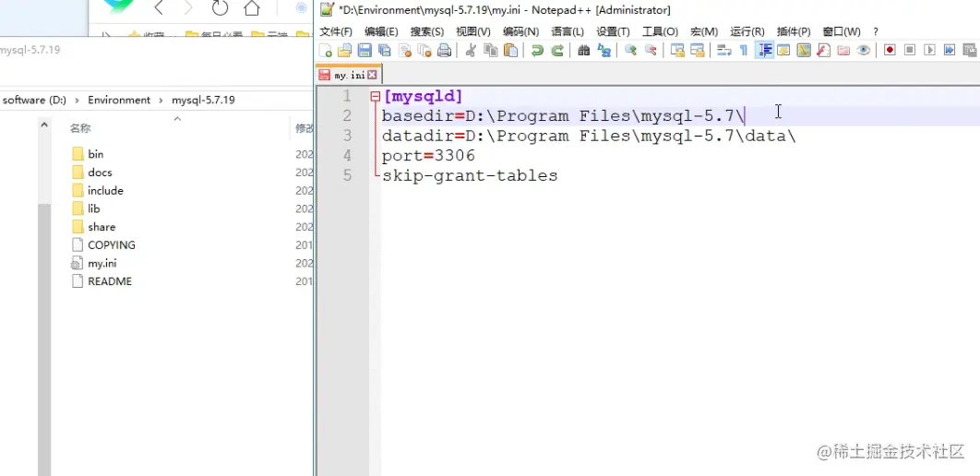The height and width of the screenshot is (476, 980).
Task: Click the Save recorded macro icon
Action: [x=969, y=51]
